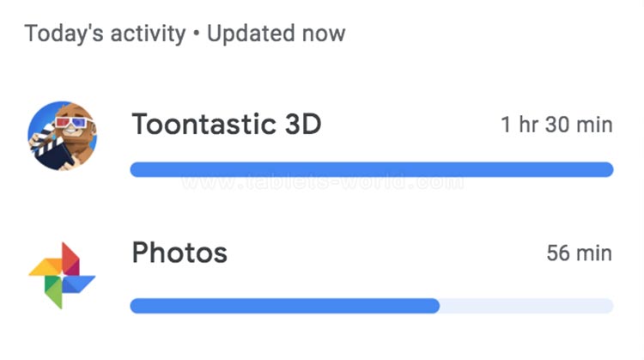Click the "Updated now" status text
The width and height of the screenshot is (644, 360).
[x=276, y=34]
